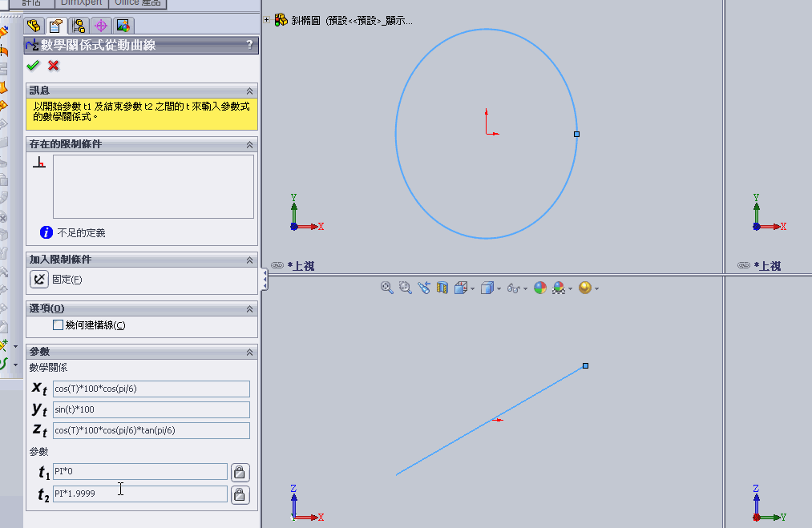Click the View Orientation cube icon
The image size is (812, 528).
pos(460,288)
